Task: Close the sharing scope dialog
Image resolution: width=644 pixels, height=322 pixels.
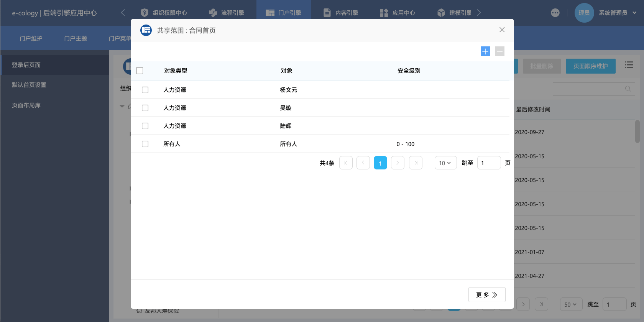Action: click(x=502, y=30)
